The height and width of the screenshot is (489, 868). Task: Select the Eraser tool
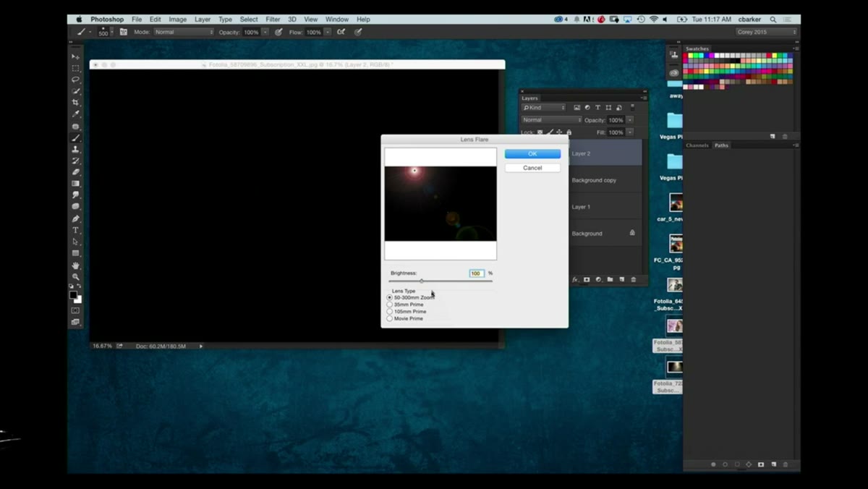point(75,172)
